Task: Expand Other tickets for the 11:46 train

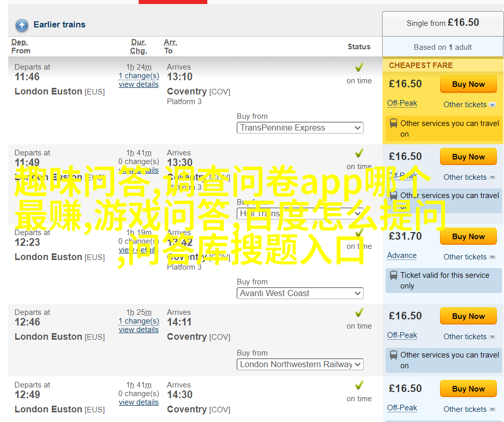Action: click(469, 105)
